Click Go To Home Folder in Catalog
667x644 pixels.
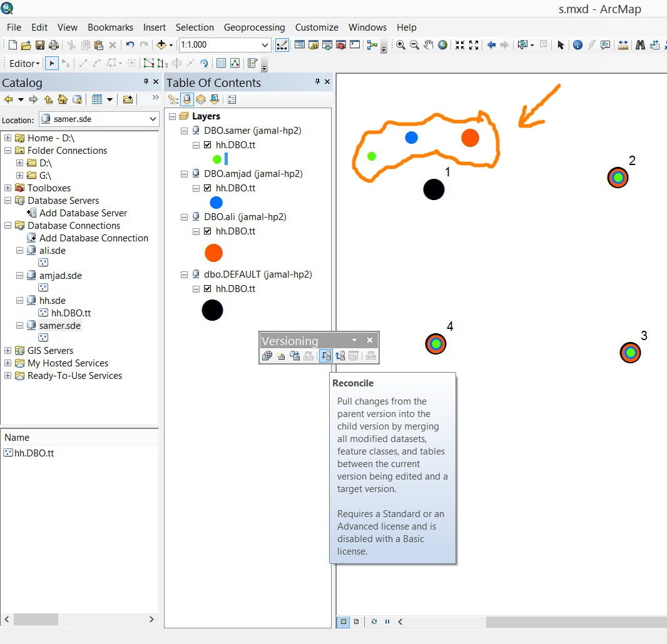pos(63,99)
